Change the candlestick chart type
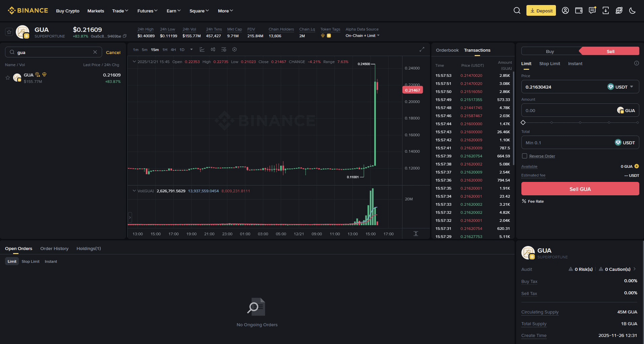 (x=213, y=49)
